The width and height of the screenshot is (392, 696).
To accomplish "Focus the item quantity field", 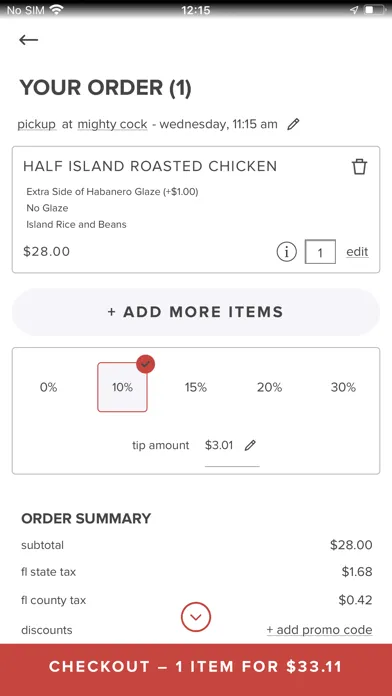I will point(320,252).
